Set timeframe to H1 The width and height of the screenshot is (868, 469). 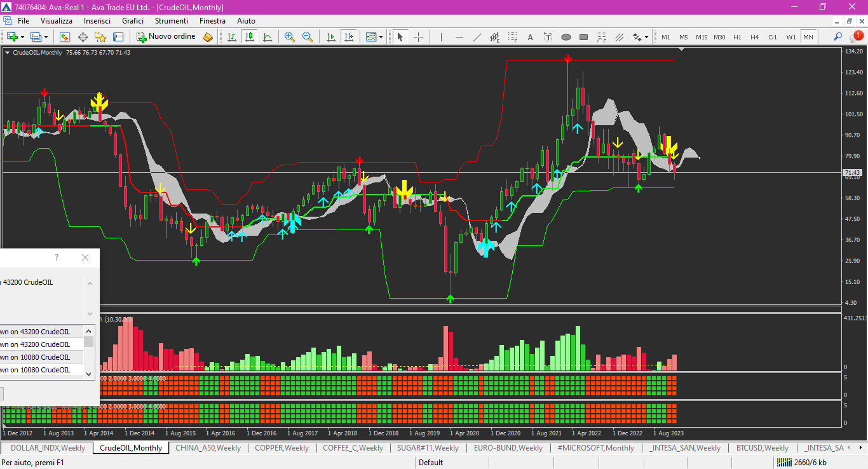point(737,37)
